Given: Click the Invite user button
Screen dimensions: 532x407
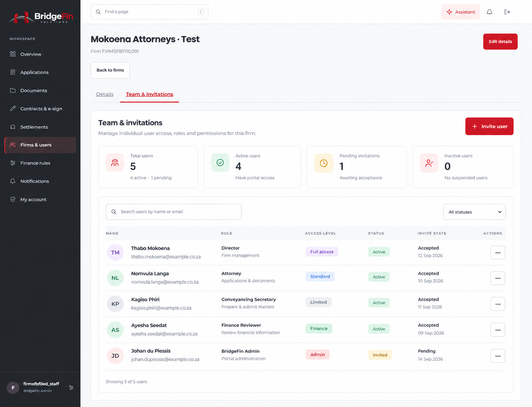Looking at the screenshot, I should (489, 127).
